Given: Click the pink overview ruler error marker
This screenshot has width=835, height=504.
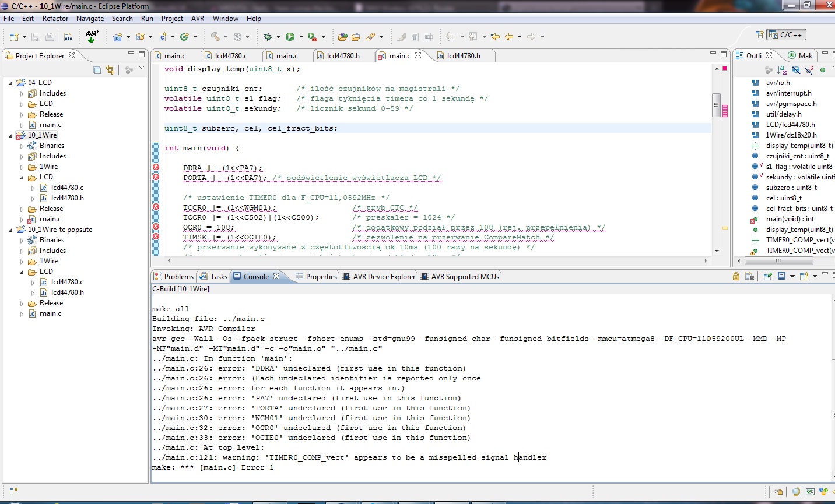Looking at the screenshot, I should click(x=725, y=68).
